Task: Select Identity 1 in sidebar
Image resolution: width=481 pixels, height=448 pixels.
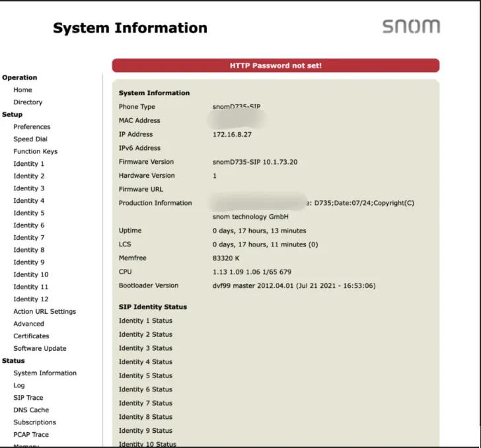Action: coord(29,164)
